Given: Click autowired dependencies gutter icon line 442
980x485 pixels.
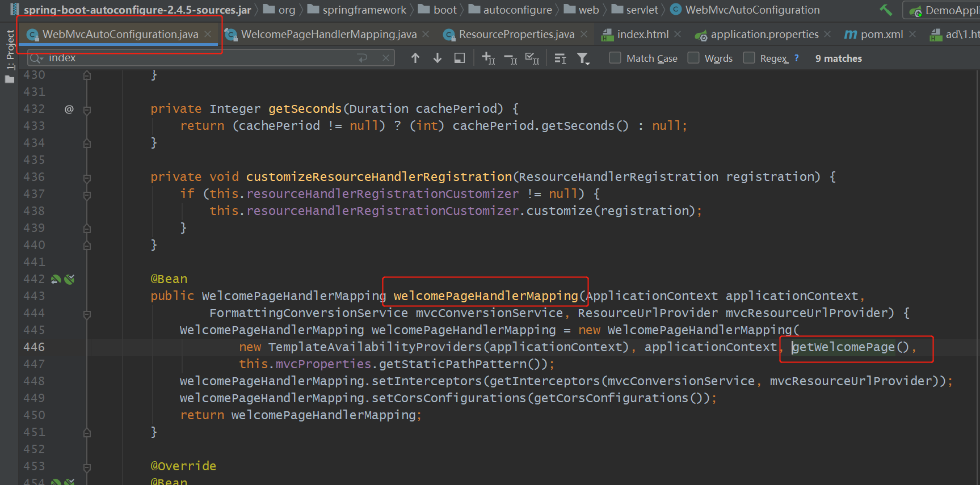Looking at the screenshot, I should click(x=69, y=279).
